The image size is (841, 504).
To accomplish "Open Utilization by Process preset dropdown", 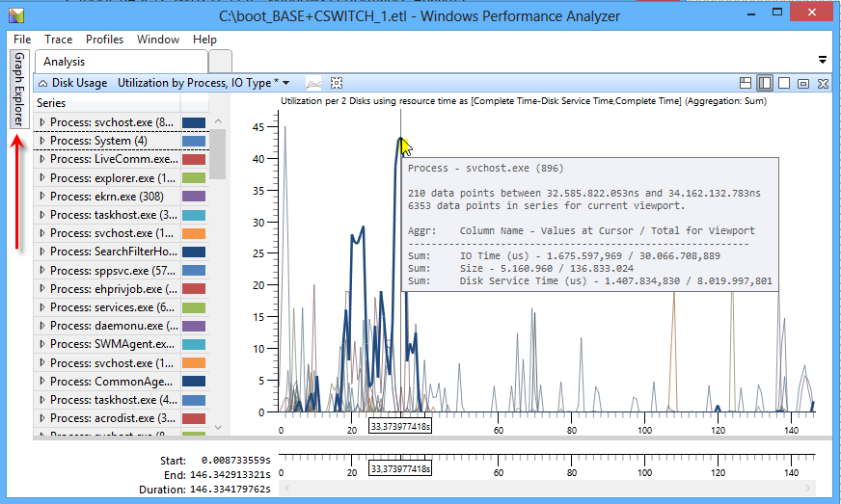I will (x=285, y=84).
